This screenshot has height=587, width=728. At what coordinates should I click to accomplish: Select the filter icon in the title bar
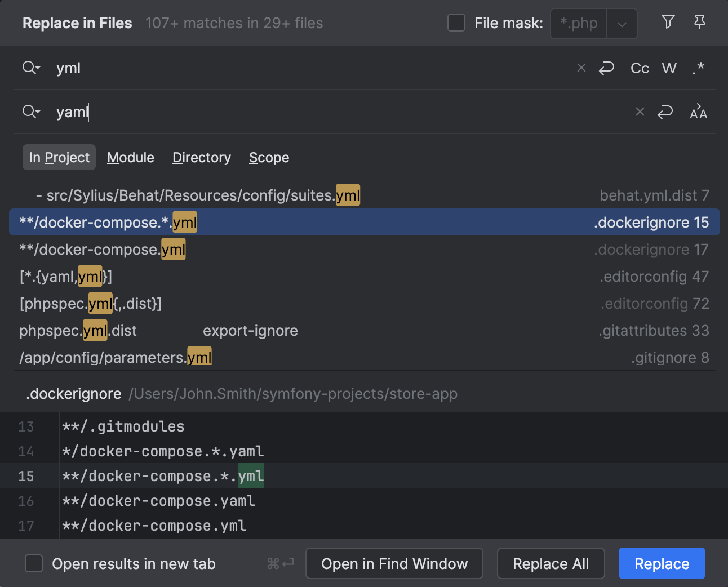tap(668, 22)
